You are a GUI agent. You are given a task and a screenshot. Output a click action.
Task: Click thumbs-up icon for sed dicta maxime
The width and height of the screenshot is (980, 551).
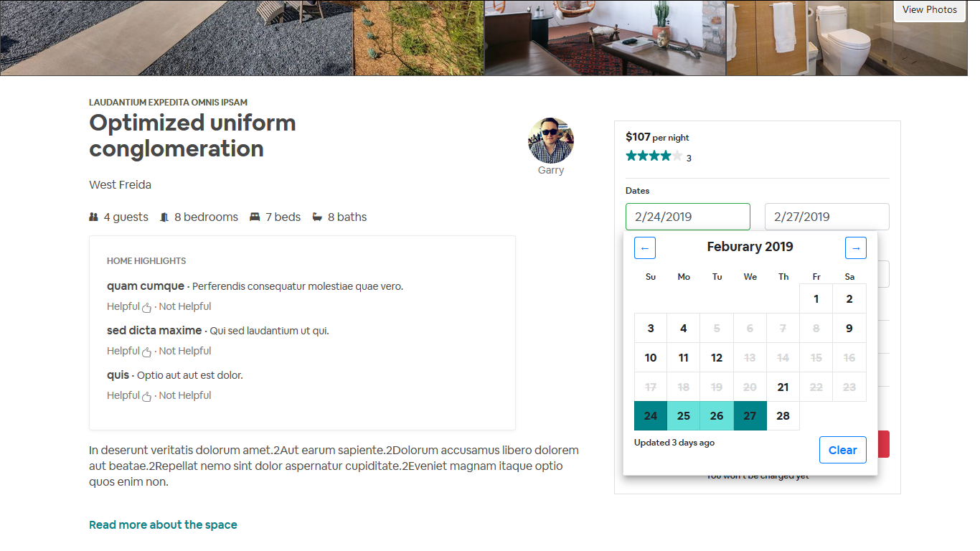[x=147, y=352]
